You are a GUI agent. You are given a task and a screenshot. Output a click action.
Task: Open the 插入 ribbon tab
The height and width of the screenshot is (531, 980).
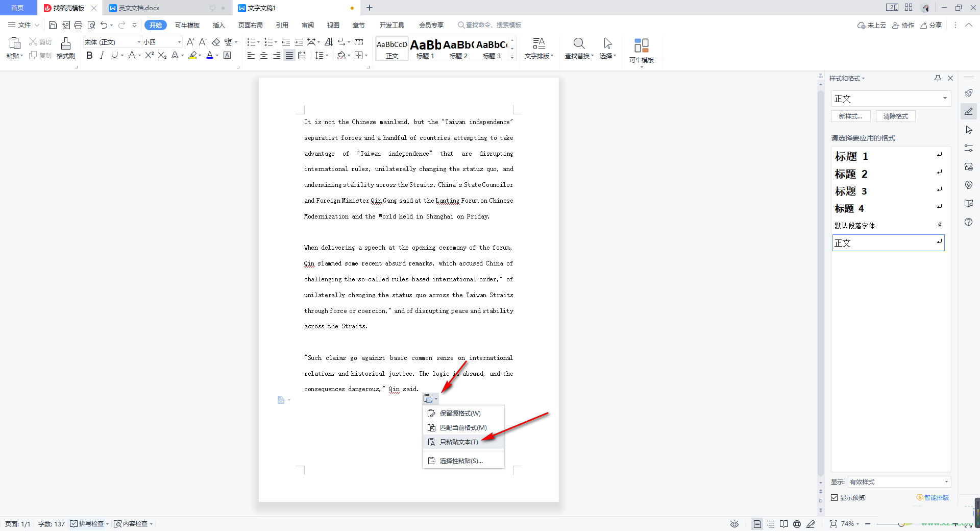(219, 25)
